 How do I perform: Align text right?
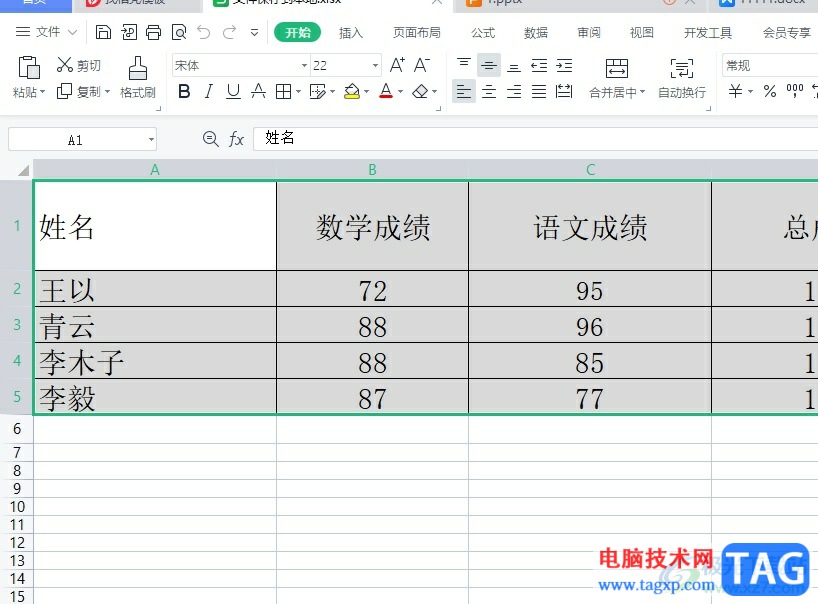(514, 92)
